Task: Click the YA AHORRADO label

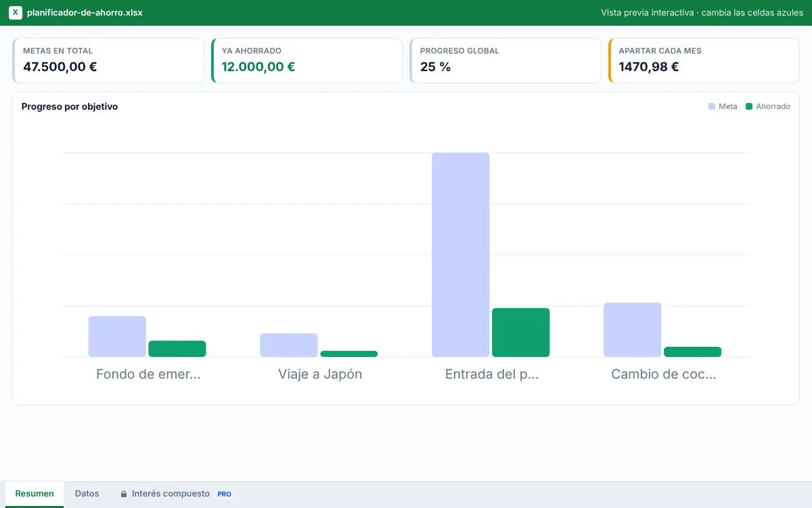Action: (252, 51)
